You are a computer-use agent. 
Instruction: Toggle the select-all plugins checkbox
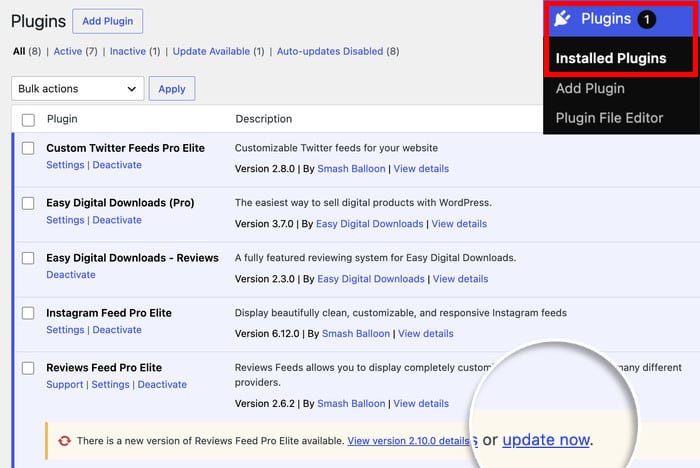pos(28,120)
